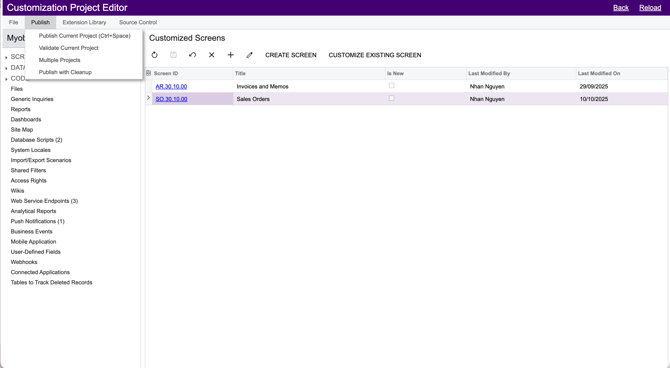The width and height of the screenshot is (670, 368).
Task: Toggle Is New checkbox for Invoices and Memos
Action: tap(391, 86)
